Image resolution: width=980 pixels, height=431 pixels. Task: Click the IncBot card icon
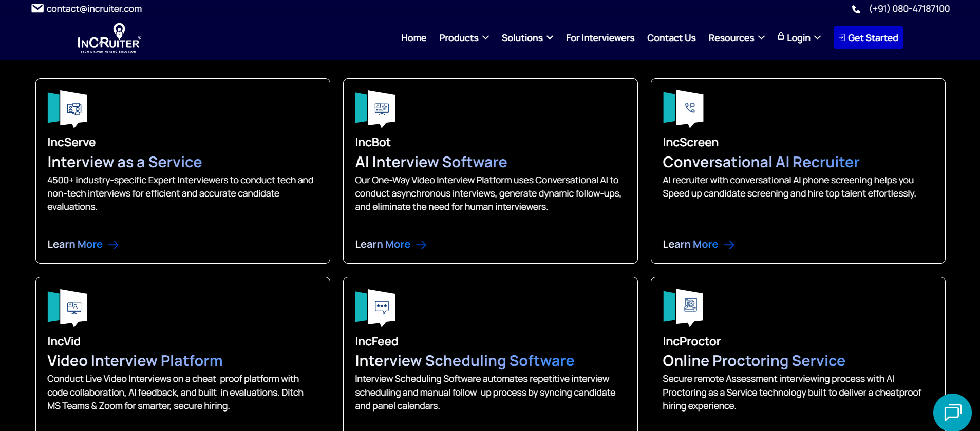(x=375, y=109)
